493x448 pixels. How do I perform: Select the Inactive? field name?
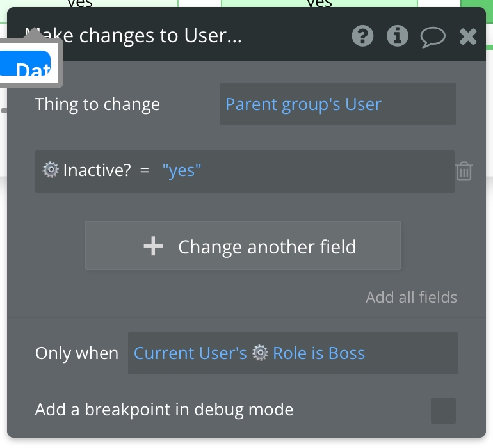pyautogui.click(x=97, y=171)
